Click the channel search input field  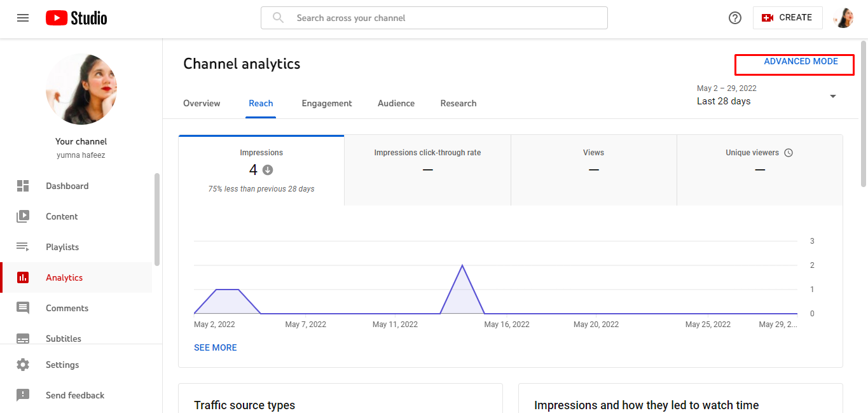point(434,18)
